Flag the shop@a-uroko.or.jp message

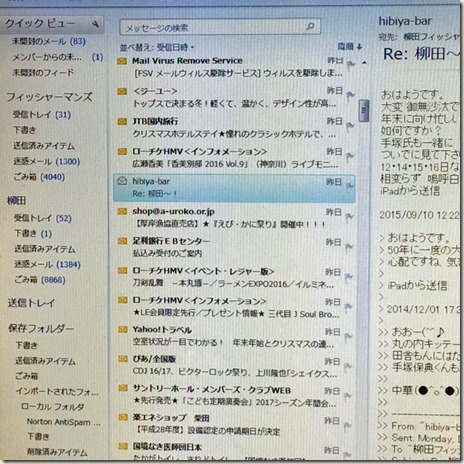(349, 217)
